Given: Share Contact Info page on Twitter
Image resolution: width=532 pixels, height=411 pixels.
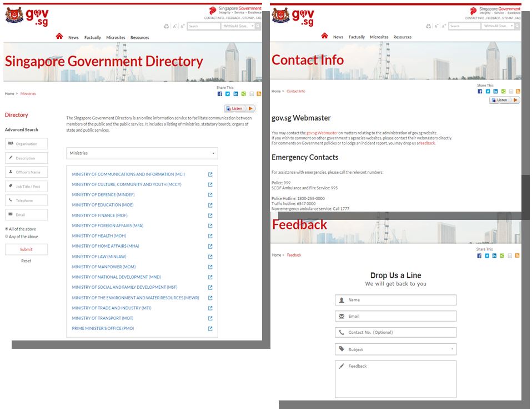Looking at the screenshot, I should click(488, 91).
